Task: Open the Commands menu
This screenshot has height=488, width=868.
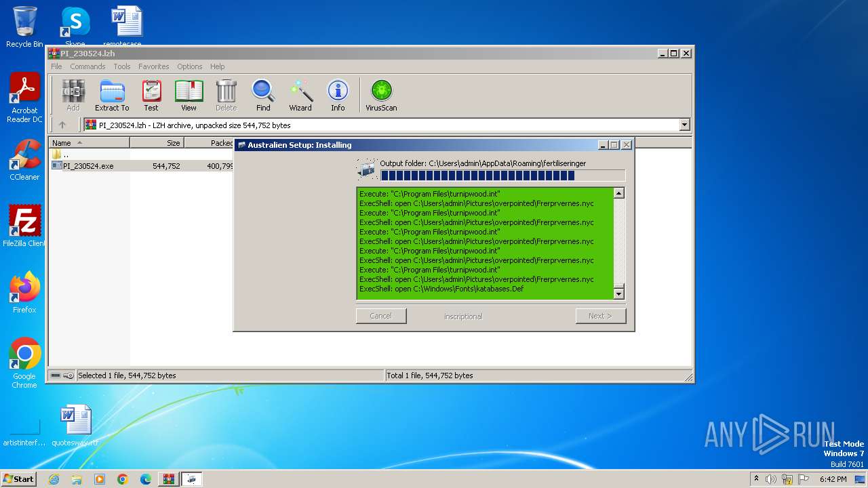Action: pos(87,66)
